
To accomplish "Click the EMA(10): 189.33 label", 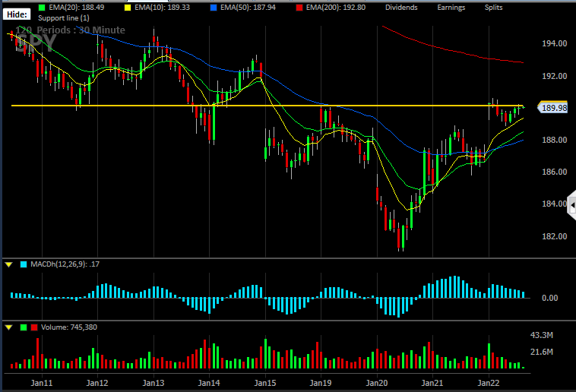I will [162, 8].
